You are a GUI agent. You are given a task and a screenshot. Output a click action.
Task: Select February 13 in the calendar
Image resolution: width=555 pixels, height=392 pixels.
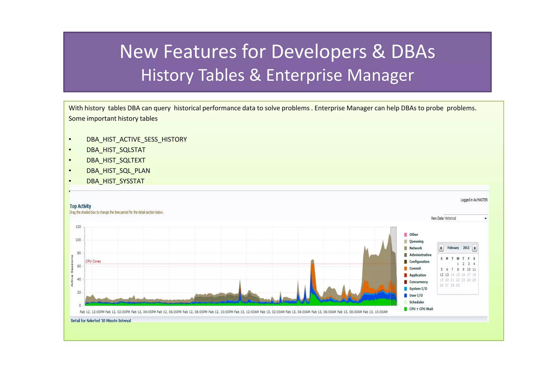(x=447, y=275)
